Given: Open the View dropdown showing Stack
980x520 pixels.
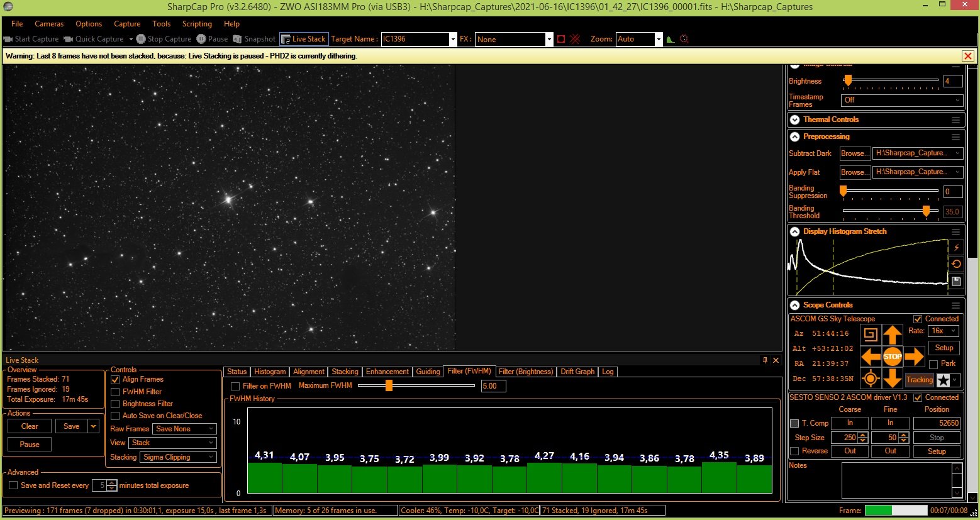Looking at the screenshot, I should (x=172, y=443).
